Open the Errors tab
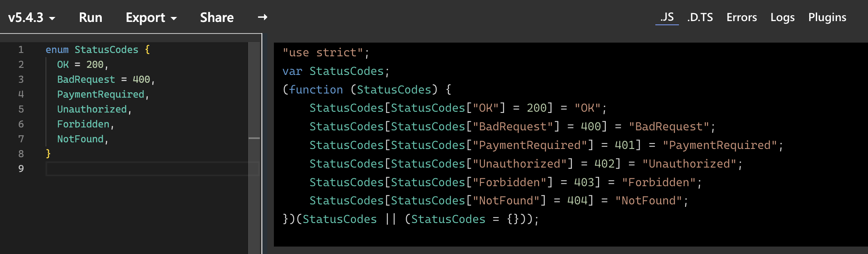Screen dimensions: 868x254 click(x=741, y=17)
